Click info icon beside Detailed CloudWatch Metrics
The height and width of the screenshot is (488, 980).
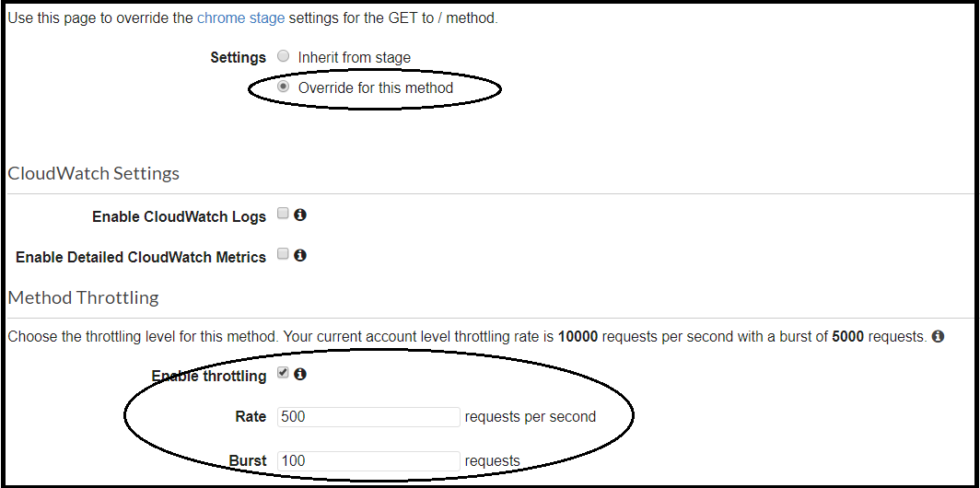pyautogui.click(x=300, y=255)
